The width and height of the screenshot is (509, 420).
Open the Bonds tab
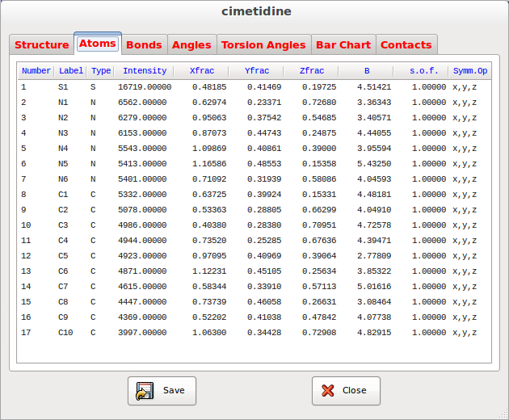[x=144, y=44]
